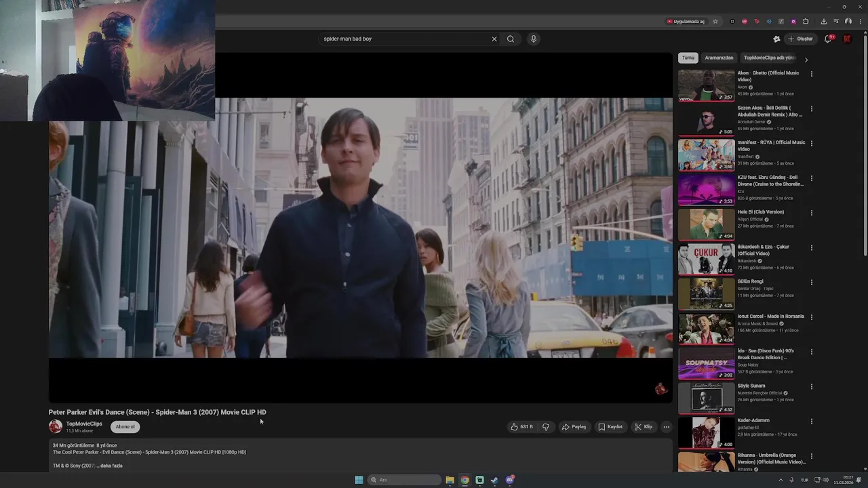Image resolution: width=868 pixels, height=488 pixels.
Task: Click the taskbar search box 'Ara'
Action: click(x=405, y=480)
